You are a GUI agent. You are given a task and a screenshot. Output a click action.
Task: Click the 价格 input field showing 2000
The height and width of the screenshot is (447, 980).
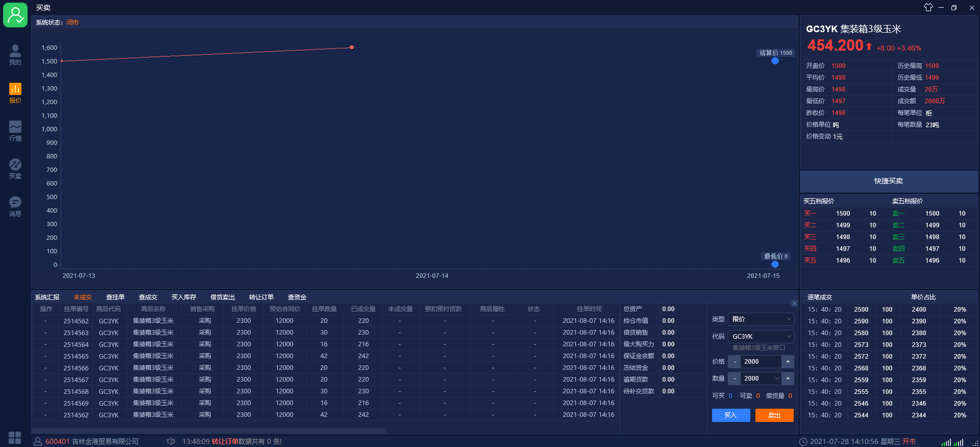(x=761, y=362)
